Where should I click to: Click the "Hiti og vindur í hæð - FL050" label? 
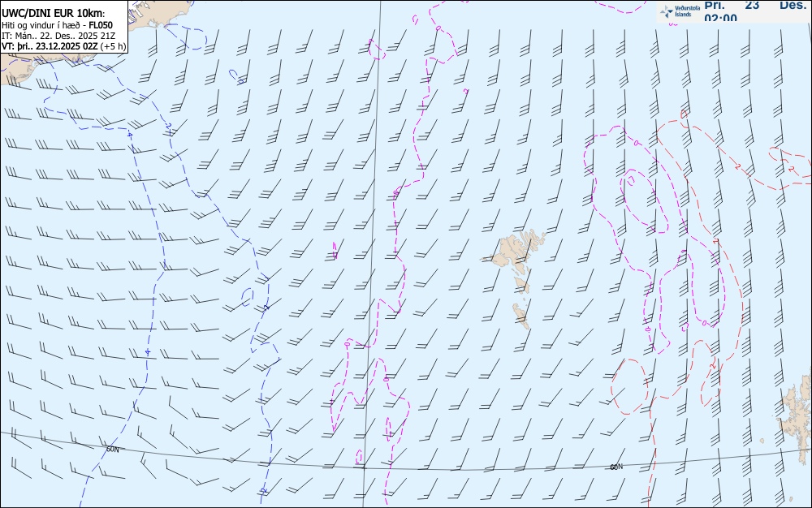pyautogui.click(x=57, y=25)
